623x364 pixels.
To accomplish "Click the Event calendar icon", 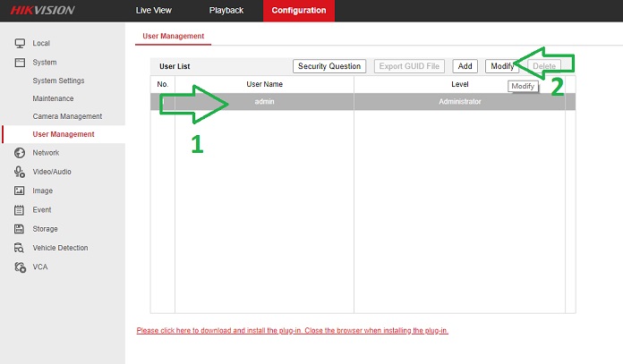I will click(20, 210).
